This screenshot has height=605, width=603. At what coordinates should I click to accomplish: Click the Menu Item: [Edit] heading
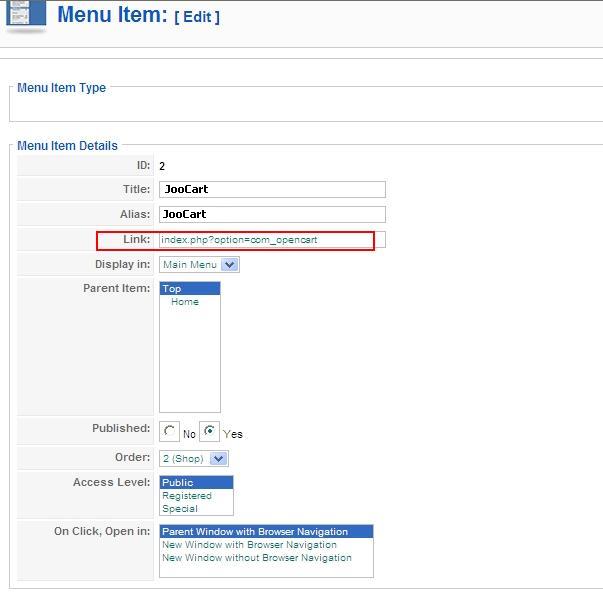click(139, 15)
